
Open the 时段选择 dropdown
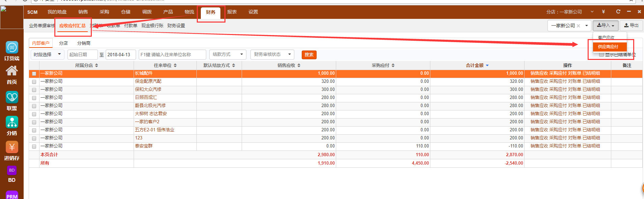47,55
